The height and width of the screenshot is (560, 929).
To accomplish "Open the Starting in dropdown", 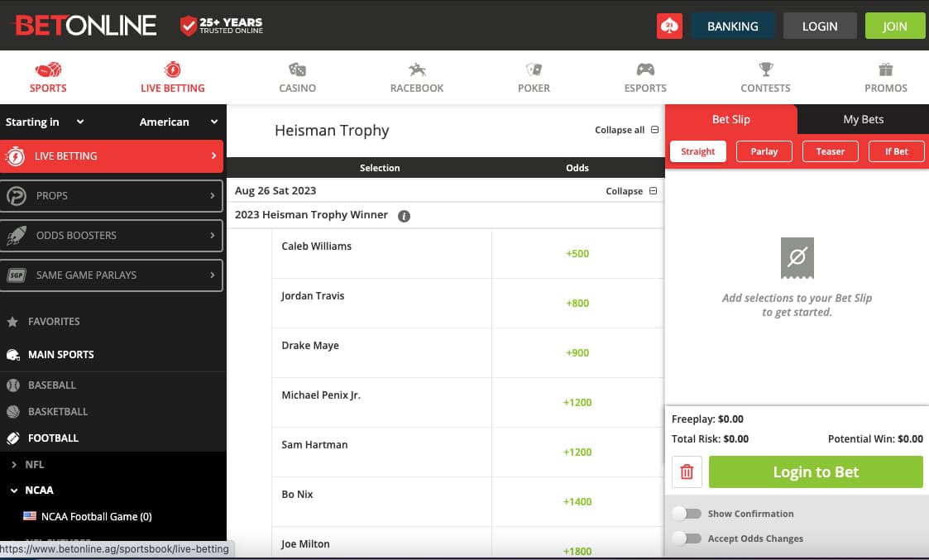I will point(45,122).
